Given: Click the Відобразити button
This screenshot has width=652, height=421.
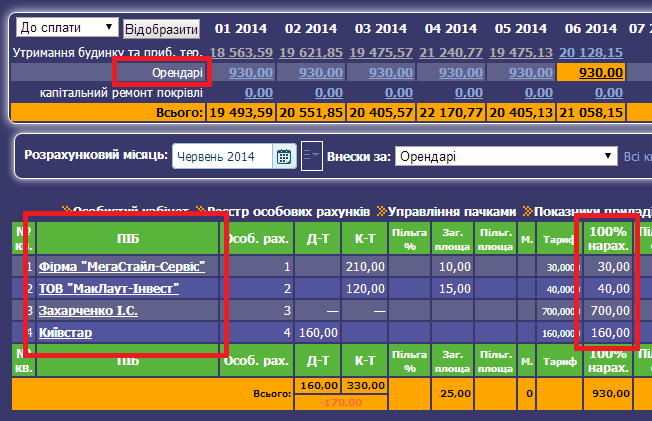Looking at the screenshot, I should point(161,29).
